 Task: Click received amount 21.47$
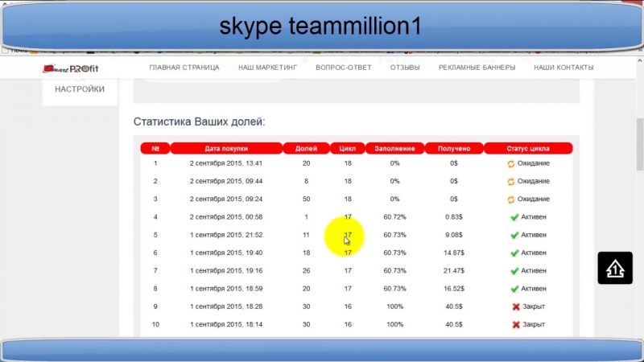(454, 270)
